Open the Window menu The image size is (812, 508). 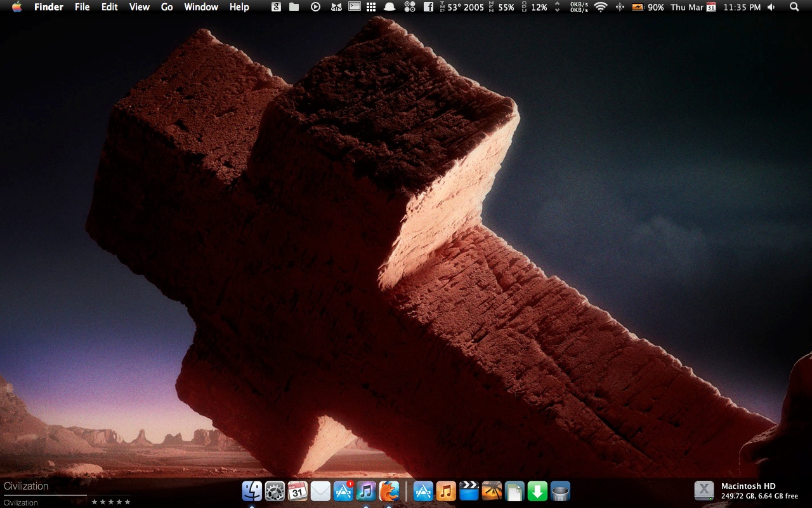point(201,7)
